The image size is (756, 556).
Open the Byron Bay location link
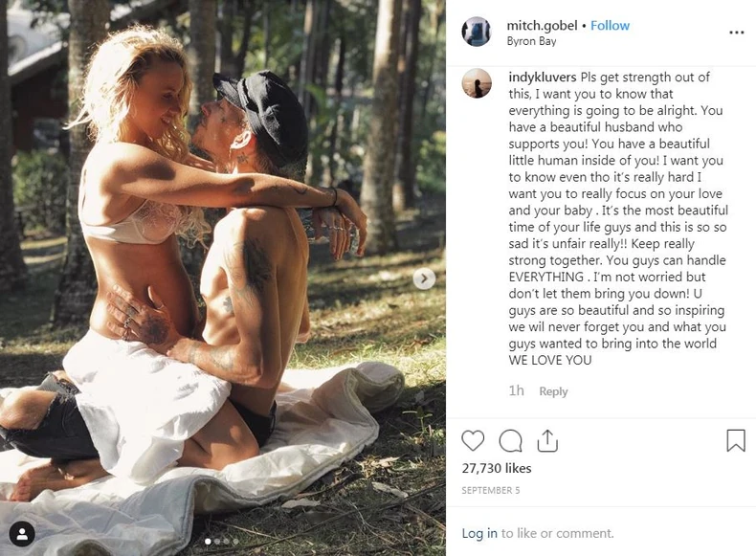(x=531, y=41)
